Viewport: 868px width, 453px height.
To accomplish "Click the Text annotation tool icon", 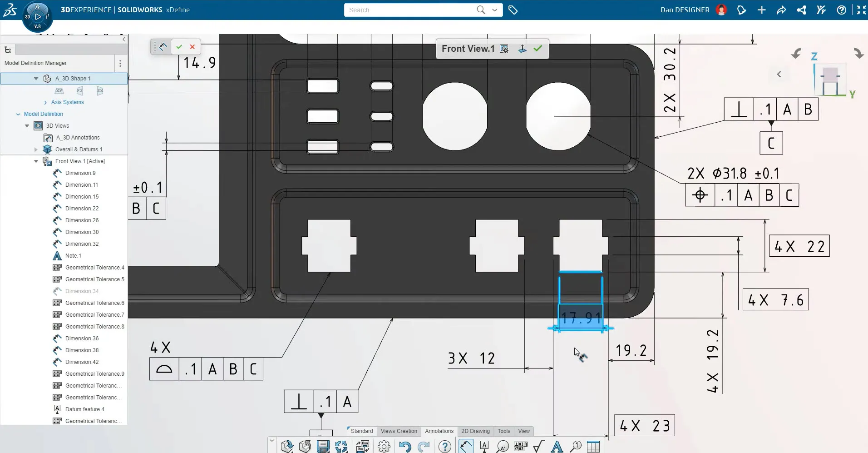I will click(x=557, y=447).
